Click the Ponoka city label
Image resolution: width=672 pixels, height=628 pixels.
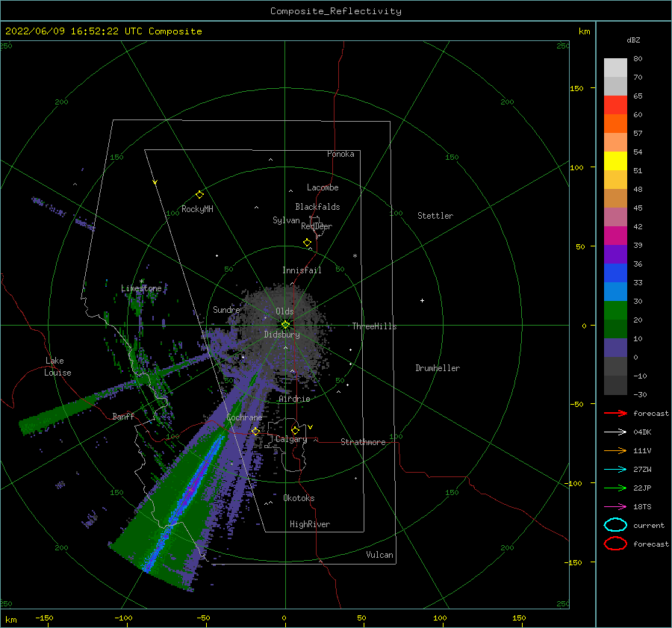coord(340,154)
